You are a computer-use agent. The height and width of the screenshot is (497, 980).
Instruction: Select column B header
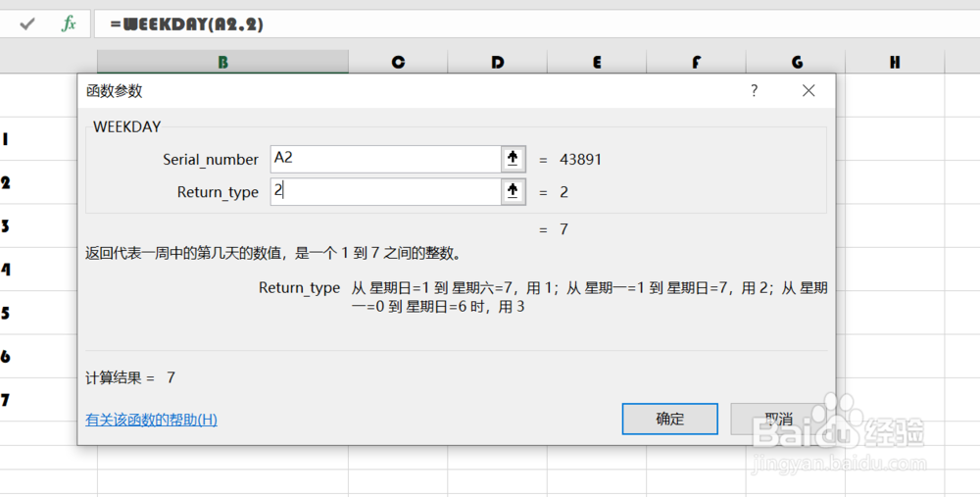tap(223, 62)
